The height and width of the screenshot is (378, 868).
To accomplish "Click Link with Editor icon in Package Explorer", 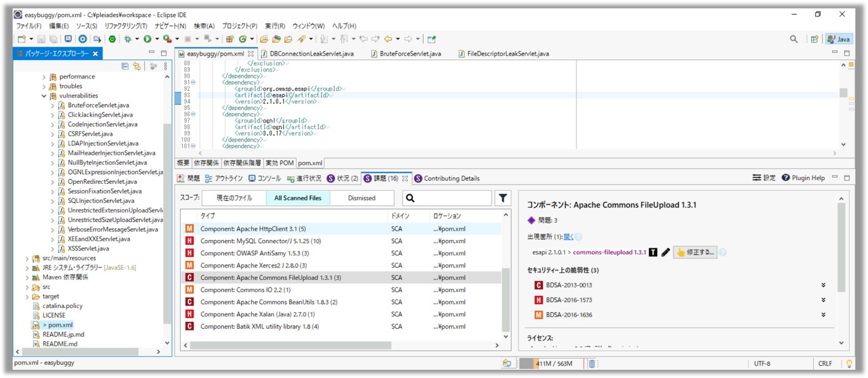I will (137, 66).
